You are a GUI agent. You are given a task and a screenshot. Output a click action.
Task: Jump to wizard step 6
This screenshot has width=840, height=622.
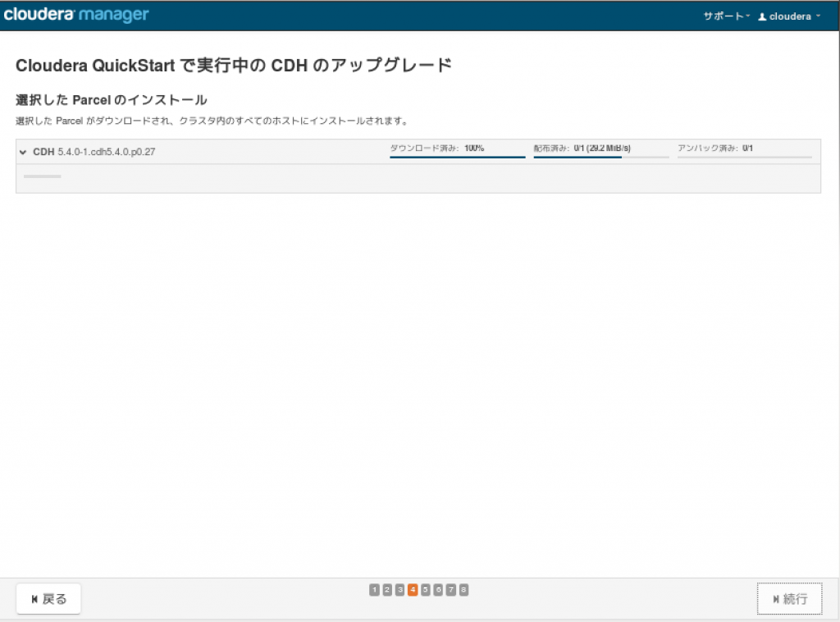click(x=438, y=590)
